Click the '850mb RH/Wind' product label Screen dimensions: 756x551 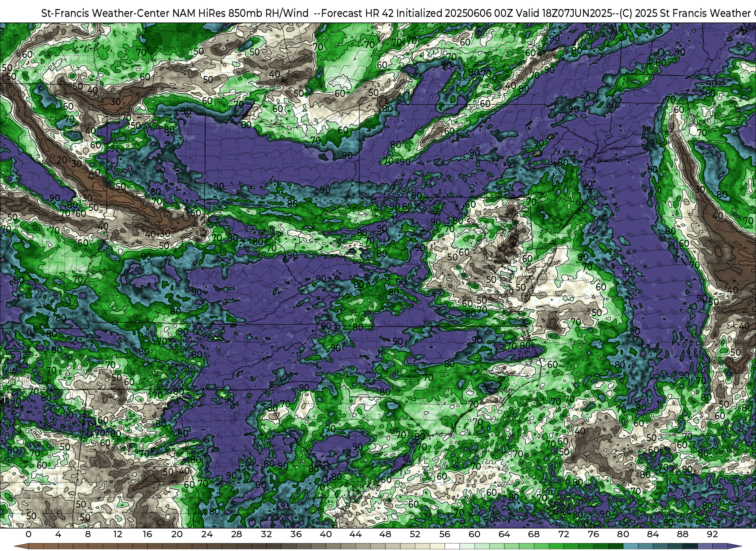(269, 13)
